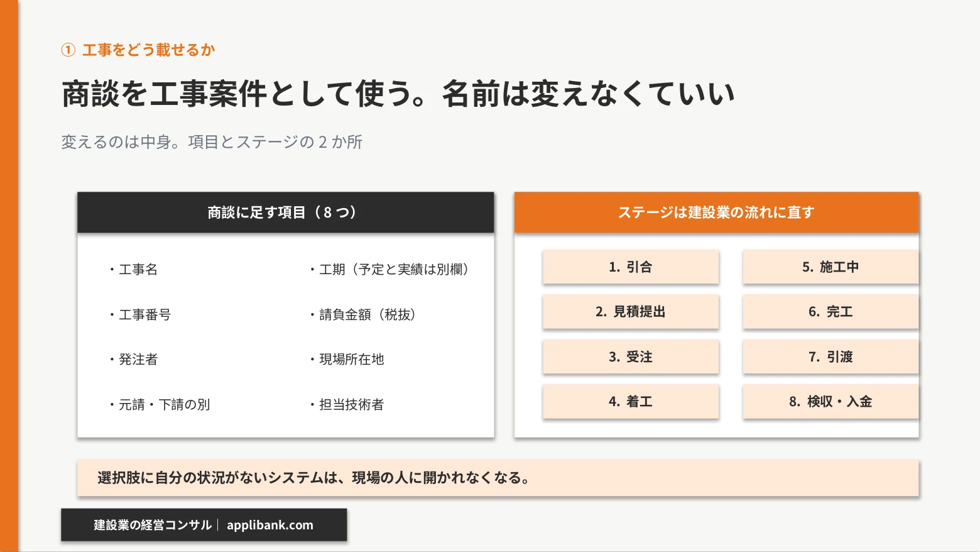The height and width of the screenshot is (552, 980).
Task: Click the footer text '建設業の経営コンサル'
Action: coord(153,525)
